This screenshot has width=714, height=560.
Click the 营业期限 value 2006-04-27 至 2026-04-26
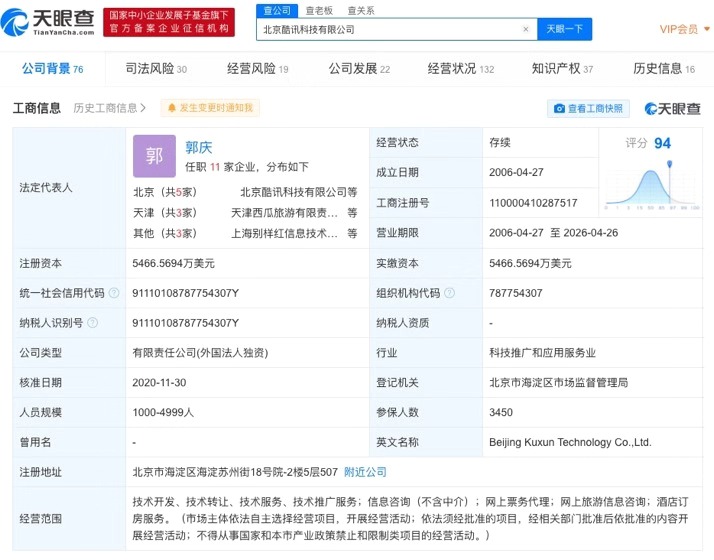(554, 233)
